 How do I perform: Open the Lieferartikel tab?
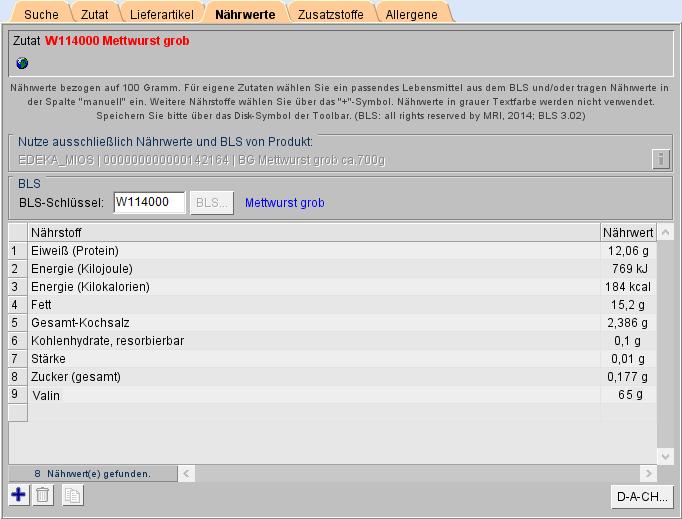pyautogui.click(x=162, y=14)
